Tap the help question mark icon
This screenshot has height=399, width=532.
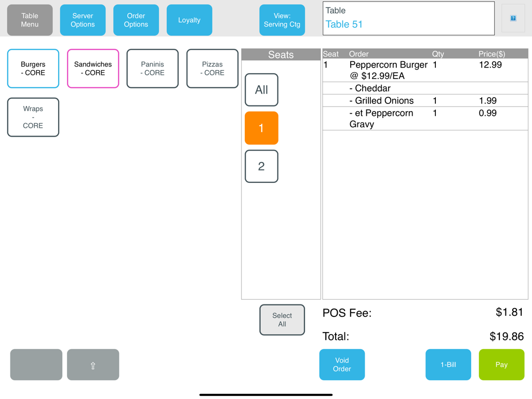click(513, 18)
